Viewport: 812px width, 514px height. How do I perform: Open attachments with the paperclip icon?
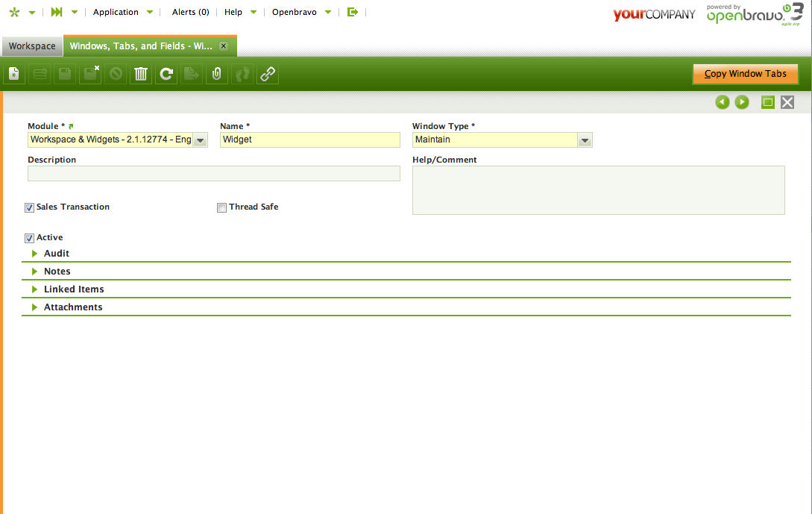coord(216,74)
